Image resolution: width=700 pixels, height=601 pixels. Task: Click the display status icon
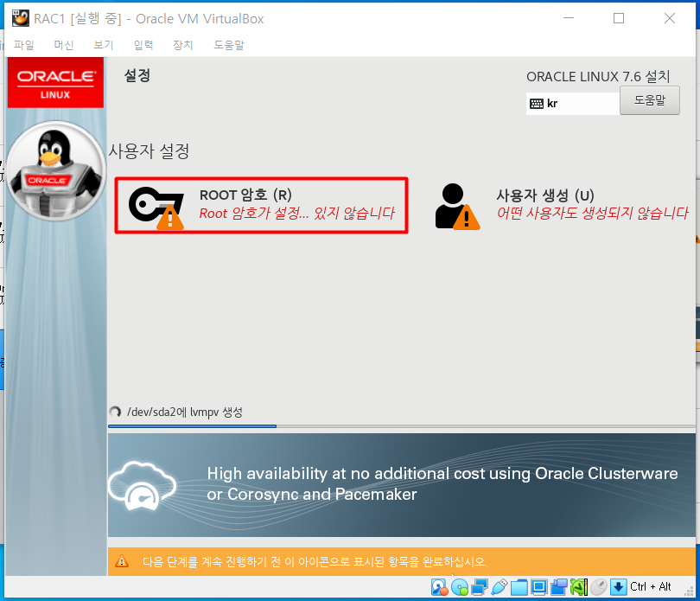[539, 587]
